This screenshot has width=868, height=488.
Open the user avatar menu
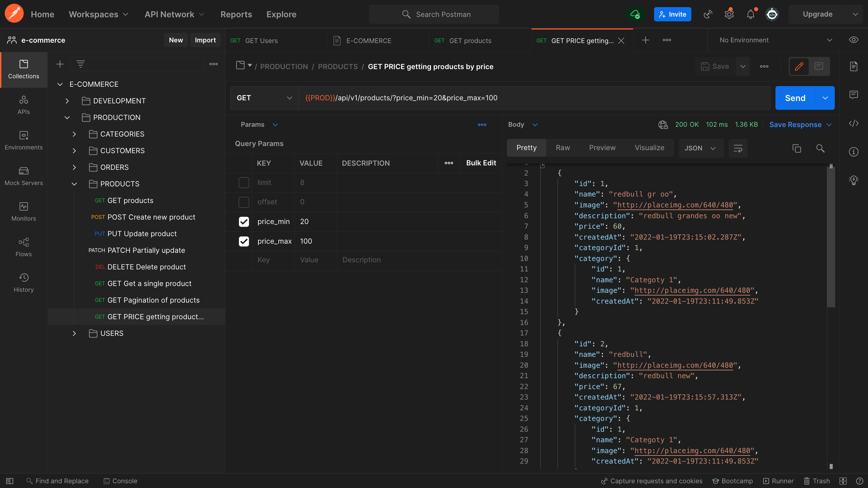tap(772, 14)
